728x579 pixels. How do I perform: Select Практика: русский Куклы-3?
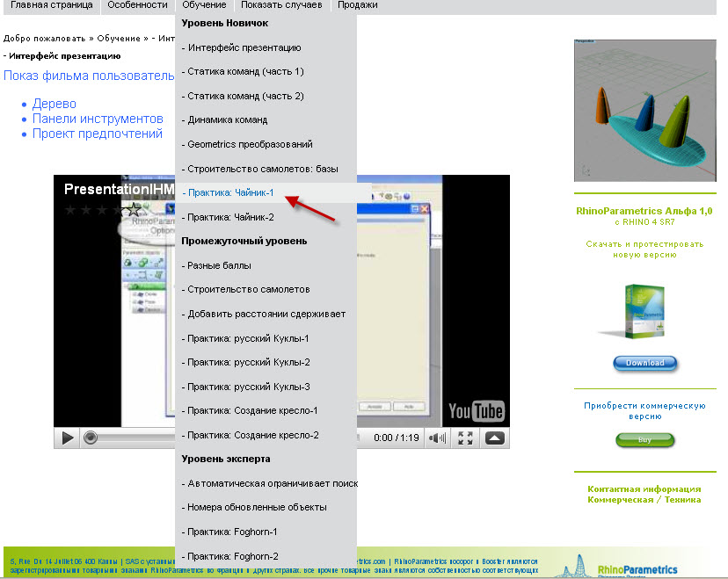pyautogui.click(x=245, y=387)
